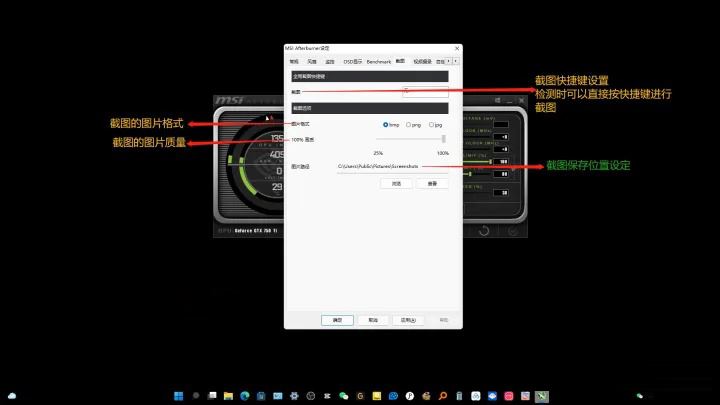The height and width of the screenshot is (405, 720).
Task: Launch Microsoft Edge from taskbar
Action: [x=245, y=396]
